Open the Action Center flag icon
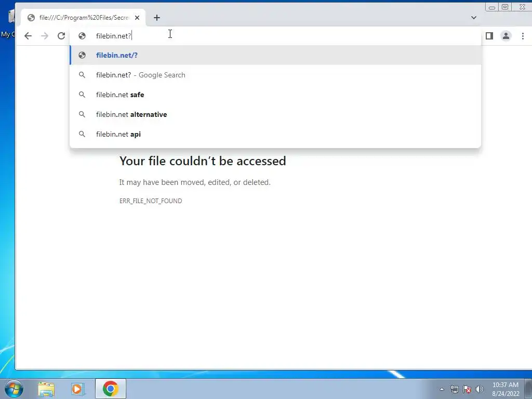 point(467,389)
